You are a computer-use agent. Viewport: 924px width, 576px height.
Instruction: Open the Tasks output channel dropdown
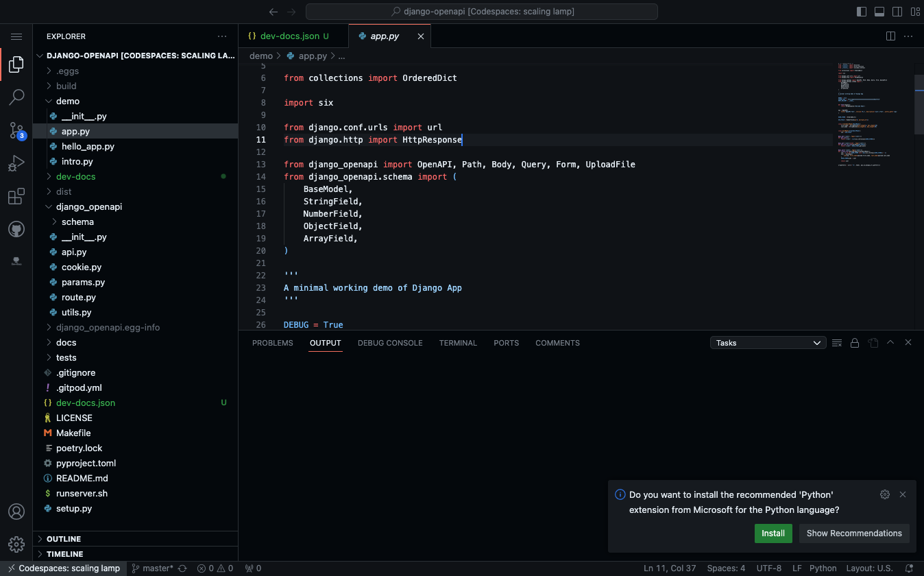coord(768,343)
